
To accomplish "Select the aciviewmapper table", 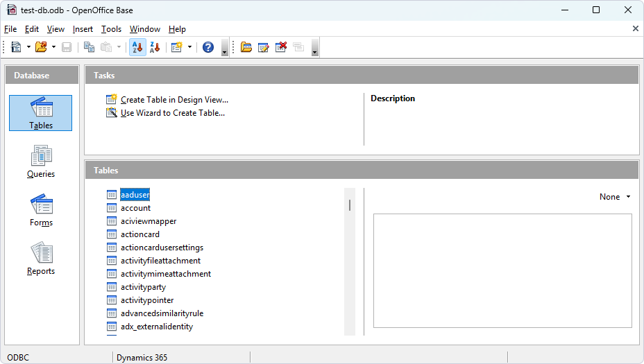I will pos(149,221).
